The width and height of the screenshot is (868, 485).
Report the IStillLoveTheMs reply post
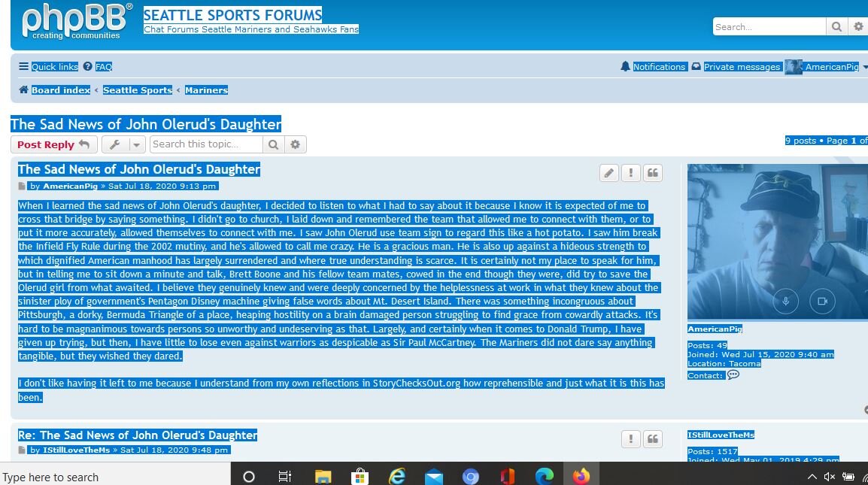pos(630,439)
